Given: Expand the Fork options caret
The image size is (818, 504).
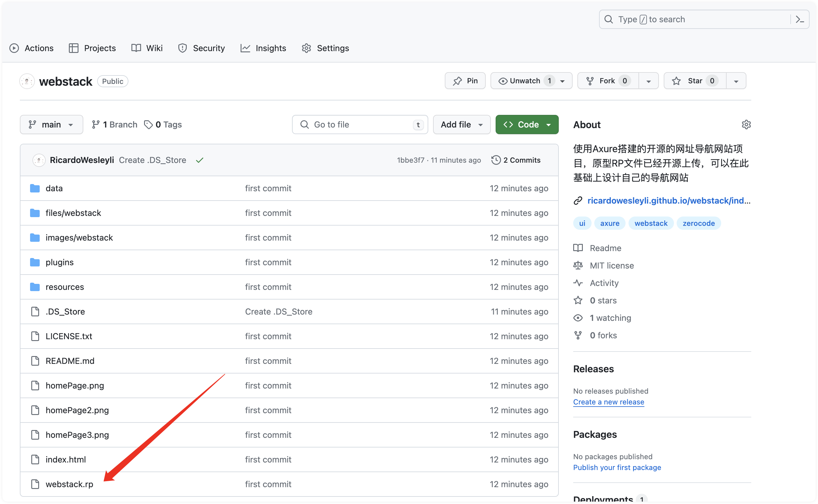Looking at the screenshot, I should pos(649,81).
